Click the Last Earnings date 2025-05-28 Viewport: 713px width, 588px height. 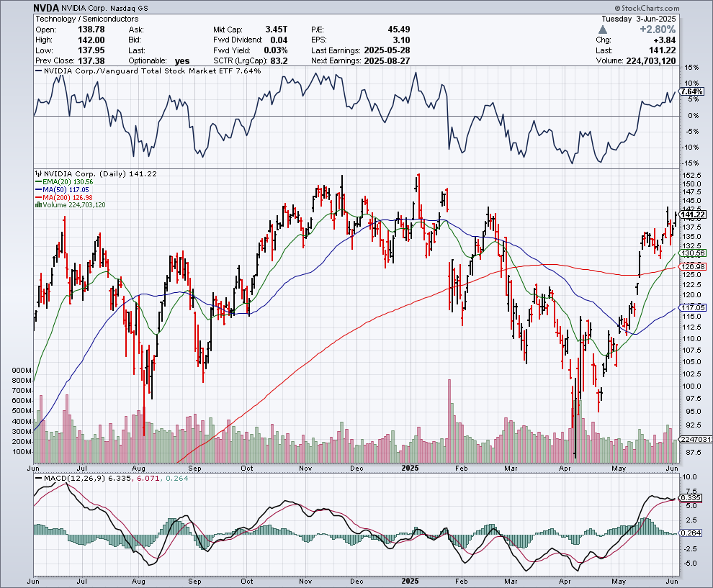pos(387,50)
